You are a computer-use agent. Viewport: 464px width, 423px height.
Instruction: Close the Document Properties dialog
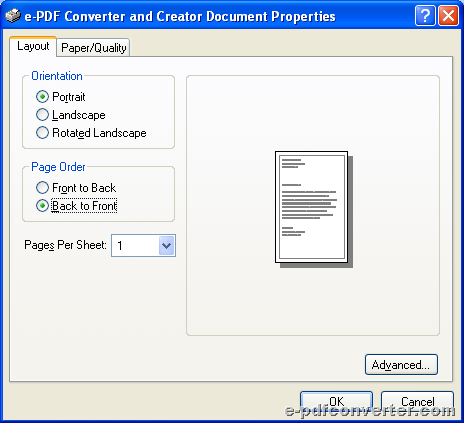(448, 15)
